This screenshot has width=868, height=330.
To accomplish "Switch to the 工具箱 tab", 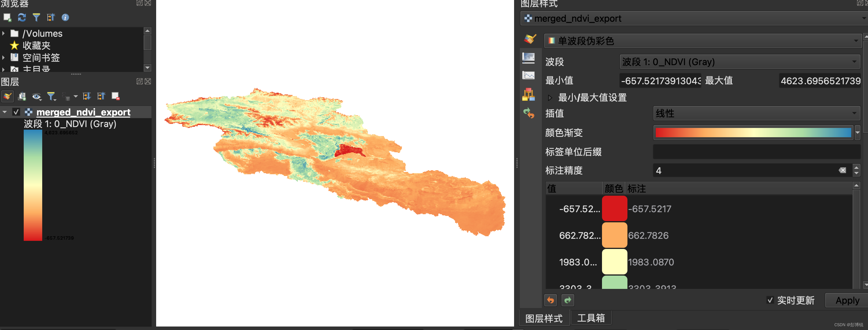I will [x=591, y=318].
